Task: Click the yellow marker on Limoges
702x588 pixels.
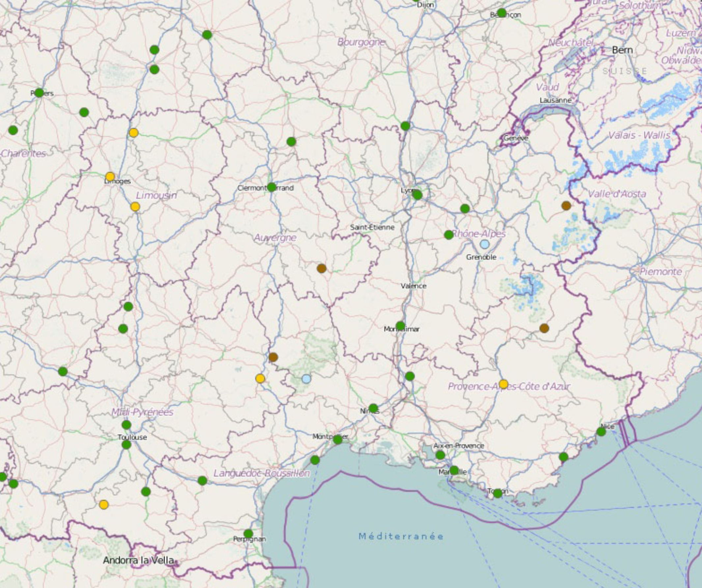Action: tap(110, 177)
